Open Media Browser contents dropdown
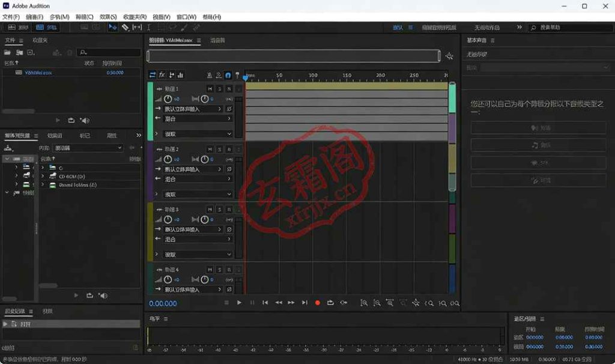Screen dimensions: 615x364 click(x=88, y=148)
